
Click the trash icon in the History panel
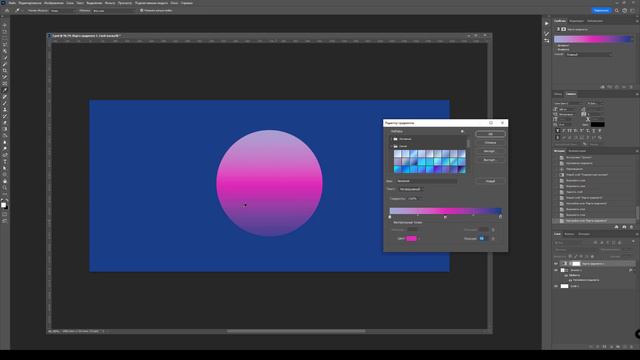coord(631,227)
